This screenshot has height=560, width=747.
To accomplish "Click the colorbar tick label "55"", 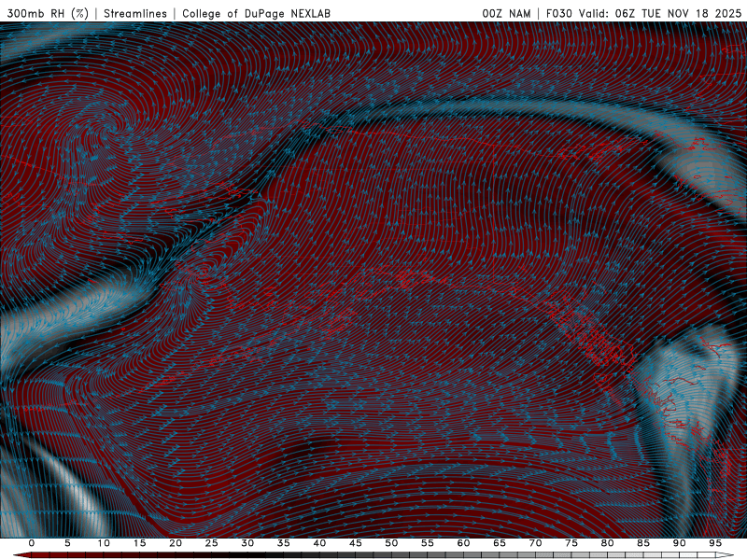I will click(x=428, y=543).
